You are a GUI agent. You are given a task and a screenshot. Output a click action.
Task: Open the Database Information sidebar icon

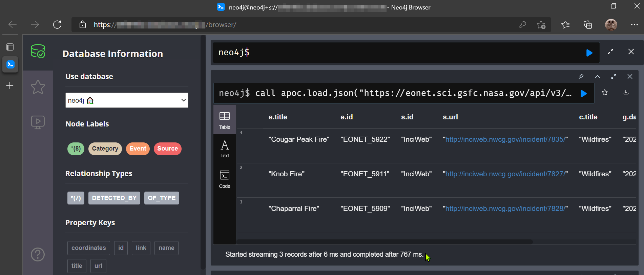[x=38, y=52]
